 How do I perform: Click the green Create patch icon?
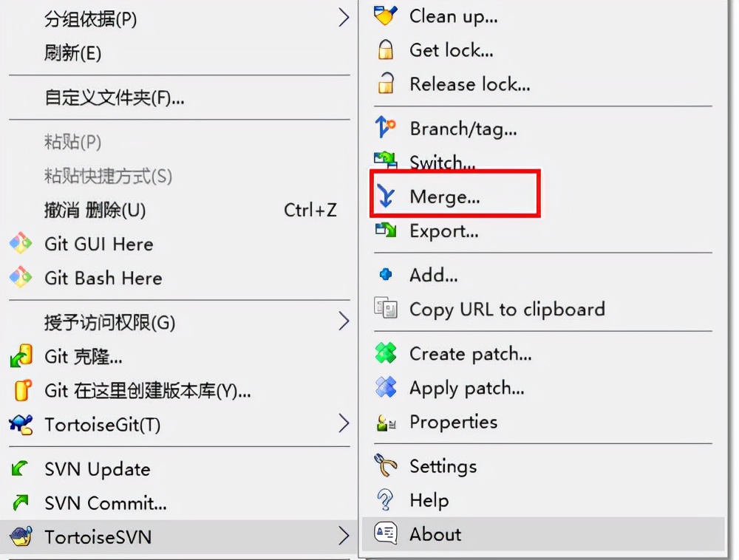coord(386,352)
